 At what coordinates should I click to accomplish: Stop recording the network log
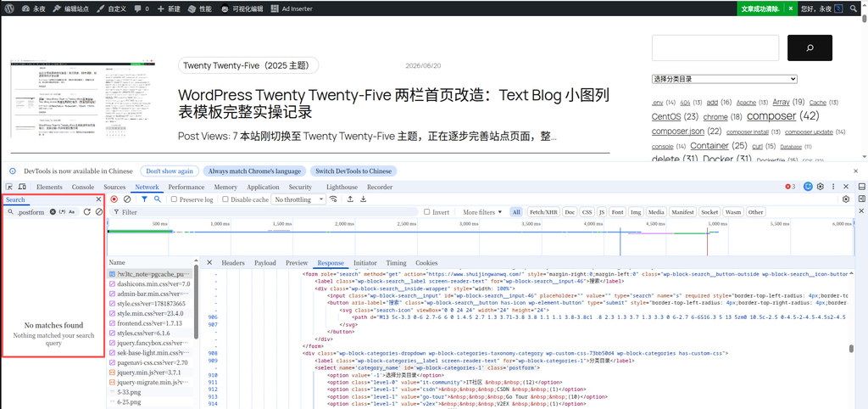[114, 199]
